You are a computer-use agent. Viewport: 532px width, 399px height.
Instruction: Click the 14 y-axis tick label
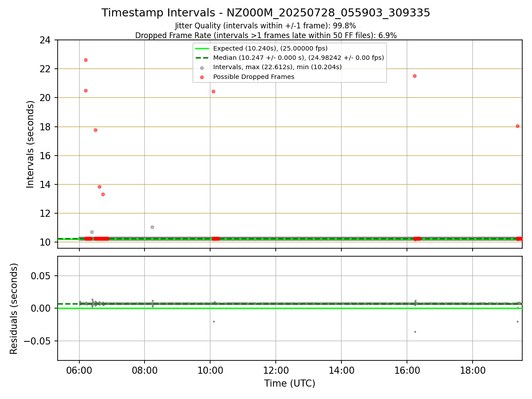tap(45, 184)
